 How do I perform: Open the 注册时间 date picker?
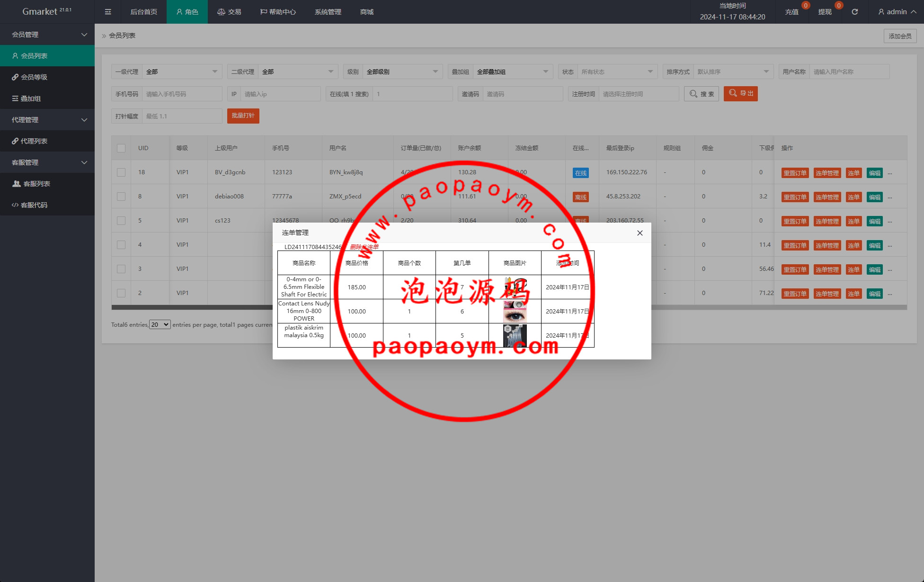(x=639, y=94)
